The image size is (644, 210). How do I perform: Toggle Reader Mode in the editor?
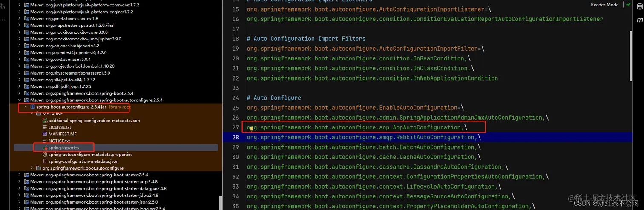[604, 5]
